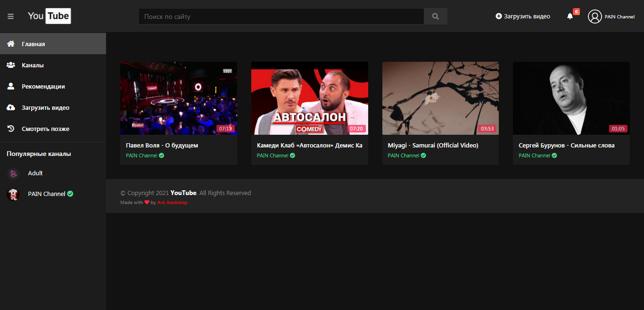Click the home icon beside Главная
644x310 pixels.
pyautogui.click(x=10, y=44)
